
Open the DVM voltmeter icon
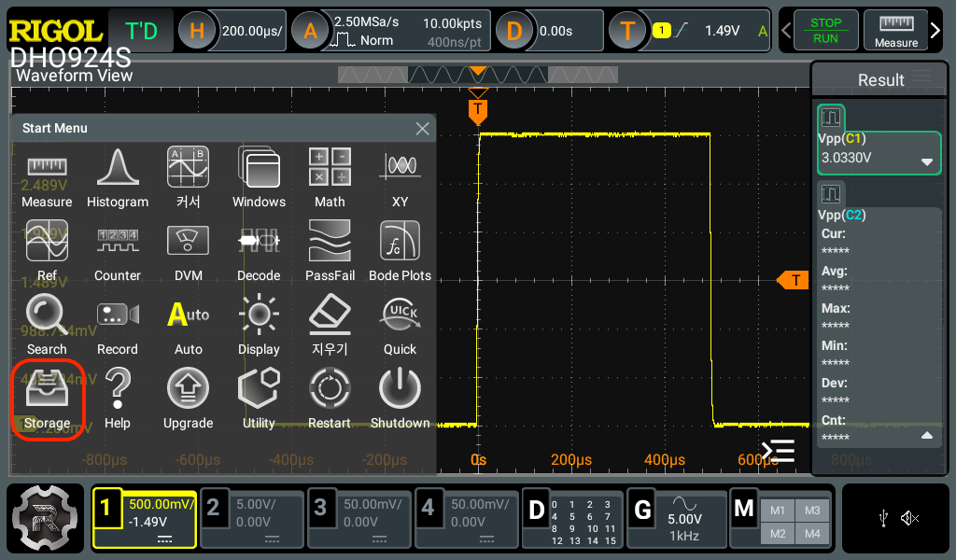click(188, 251)
